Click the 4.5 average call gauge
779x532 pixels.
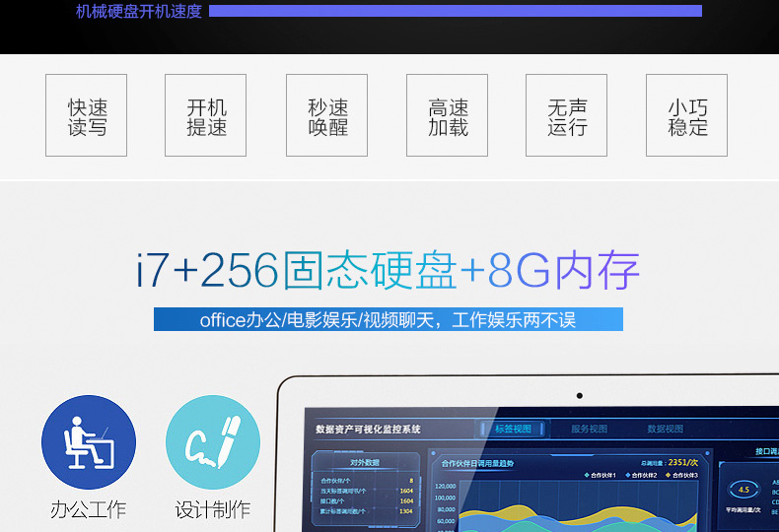coord(744,490)
